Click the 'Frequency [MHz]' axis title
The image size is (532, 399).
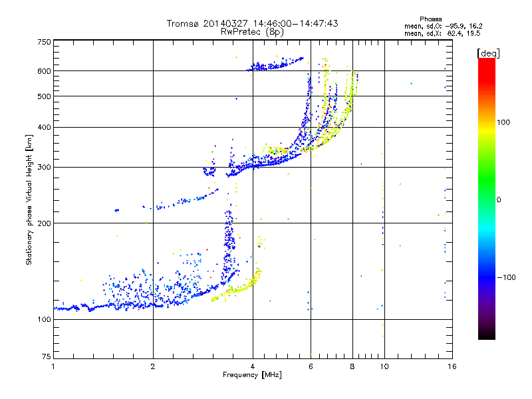252,375
